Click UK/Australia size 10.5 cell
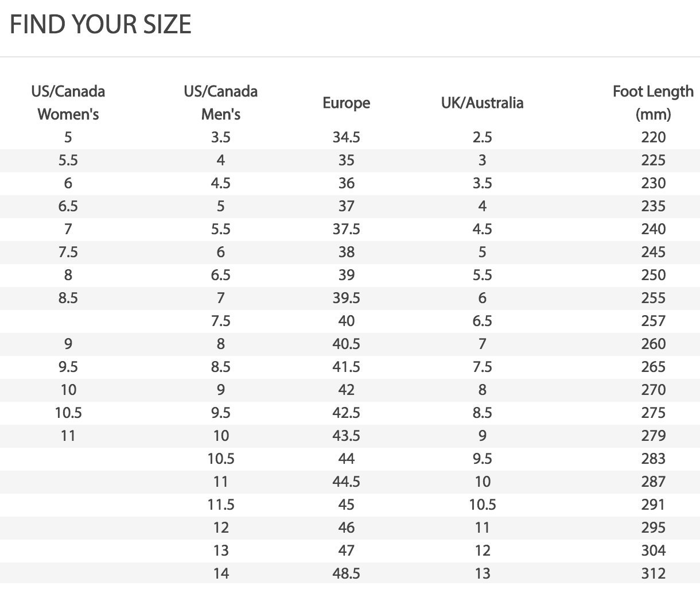Viewport: 700px width, 597px height. (x=482, y=505)
